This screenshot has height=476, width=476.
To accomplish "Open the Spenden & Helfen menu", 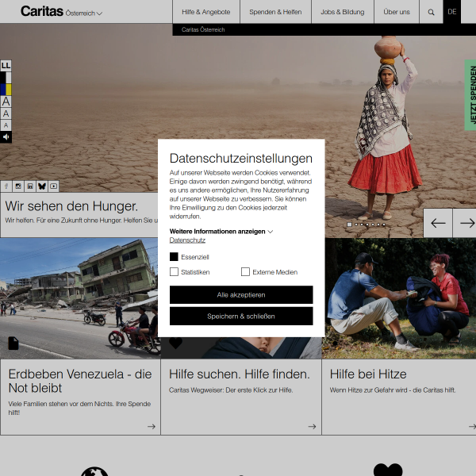I will 275,12.
